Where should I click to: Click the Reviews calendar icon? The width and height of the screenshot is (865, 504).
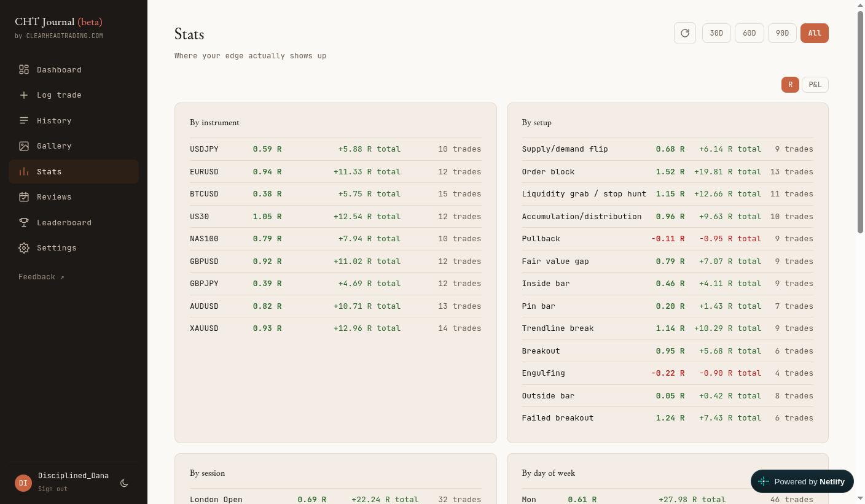click(24, 197)
